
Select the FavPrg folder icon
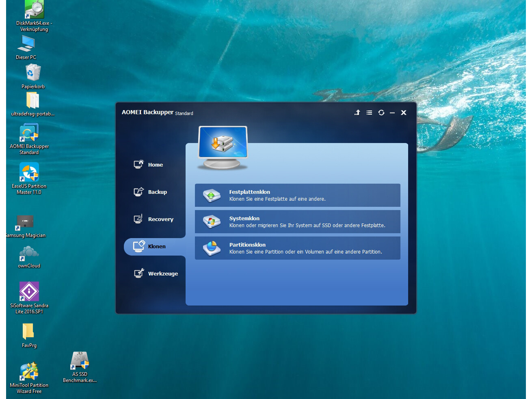tap(29, 336)
